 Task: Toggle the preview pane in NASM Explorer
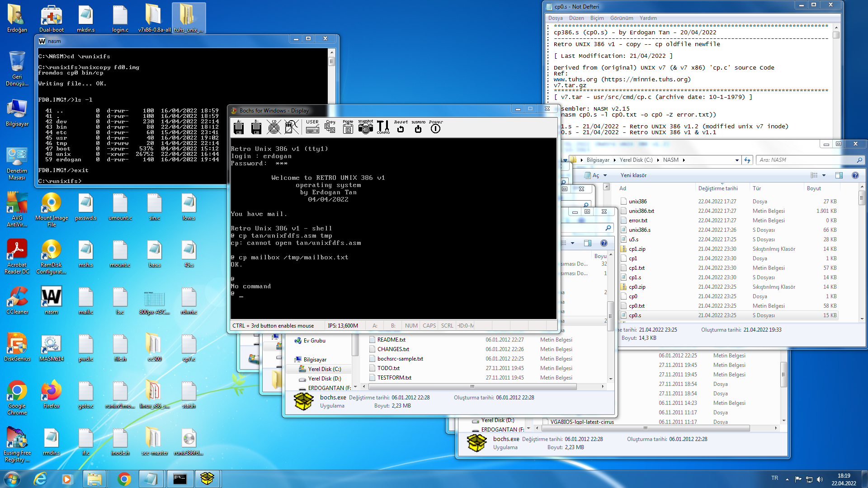839,175
